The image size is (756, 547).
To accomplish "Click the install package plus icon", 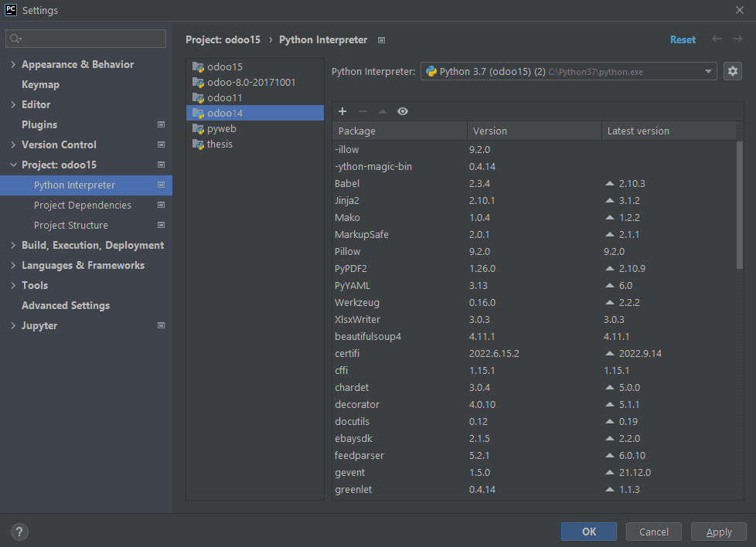I will (x=342, y=111).
